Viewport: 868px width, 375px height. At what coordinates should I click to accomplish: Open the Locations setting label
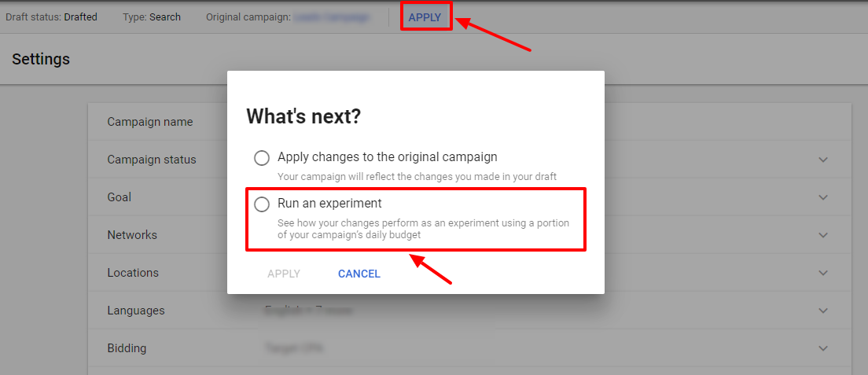pyautogui.click(x=133, y=273)
